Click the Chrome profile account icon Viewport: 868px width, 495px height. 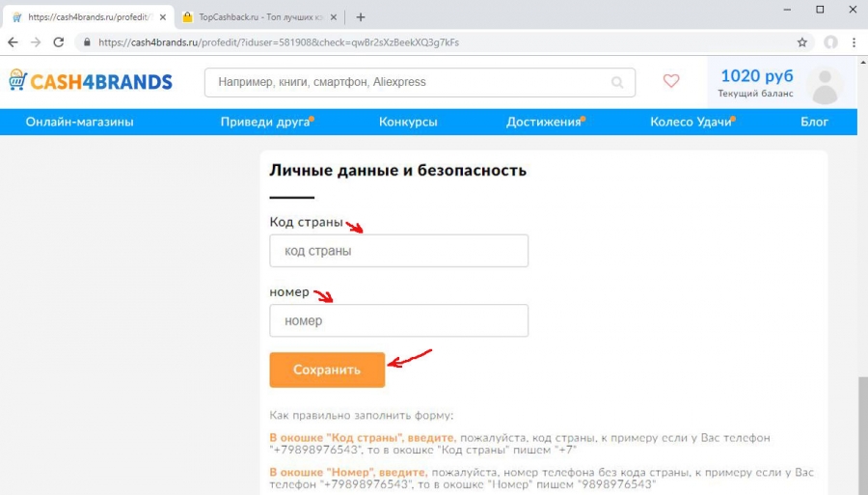click(x=830, y=42)
